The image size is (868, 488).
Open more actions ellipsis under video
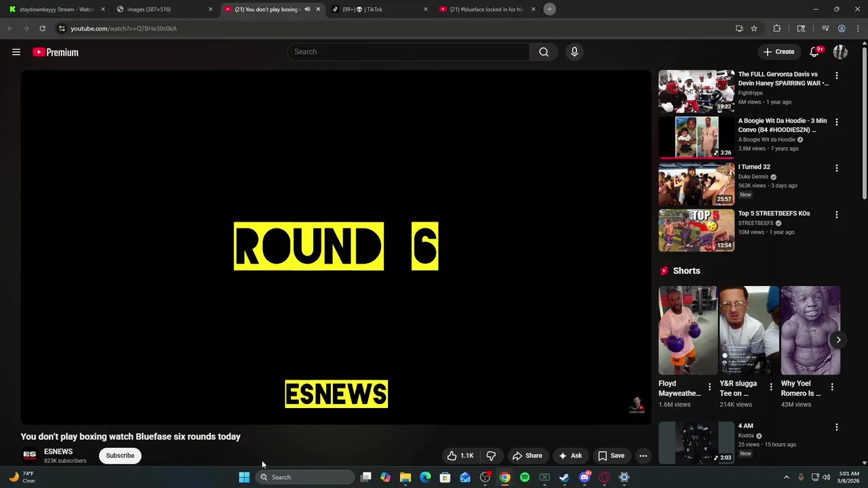tap(643, 455)
